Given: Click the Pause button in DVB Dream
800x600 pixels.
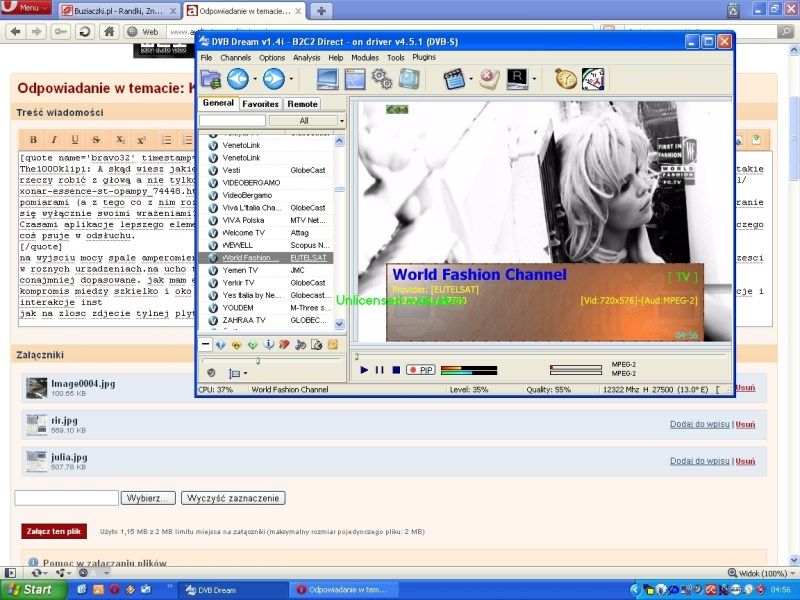Looking at the screenshot, I should coord(380,370).
